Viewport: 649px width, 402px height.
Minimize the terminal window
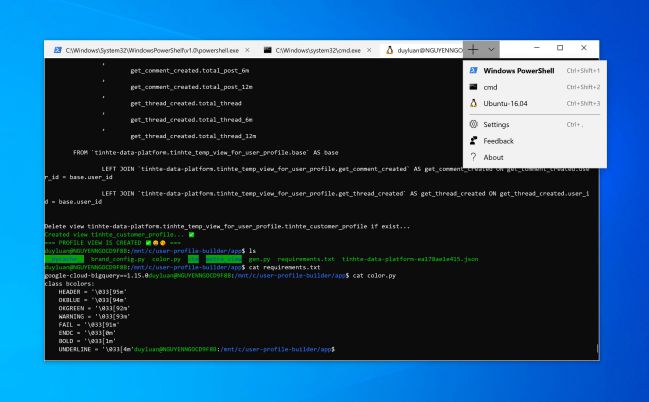[537, 48]
